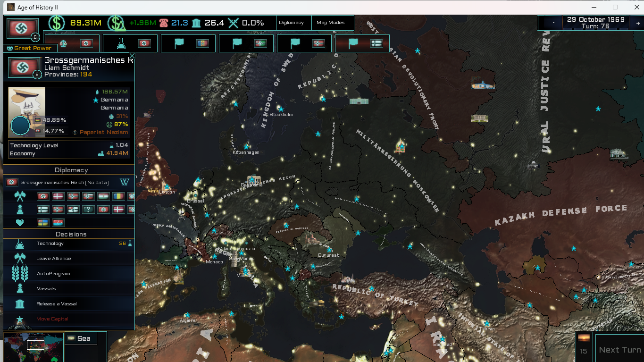Click the plus button beside the date
Screen dimensions: 644x362
pos(638,23)
